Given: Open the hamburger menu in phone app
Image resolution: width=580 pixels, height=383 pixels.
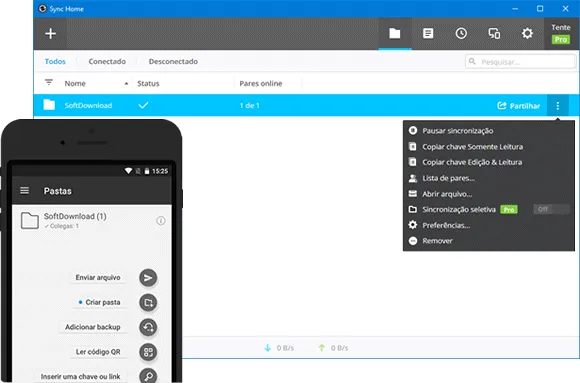Looking at the screenshot, I should point(24,190).
